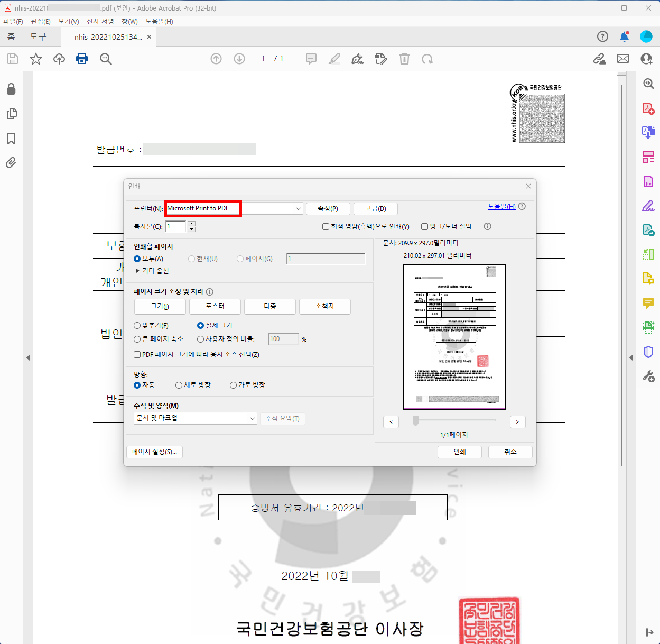The image size is (660, 644).
Task: Click the share link icon
Action: point(599,59)
